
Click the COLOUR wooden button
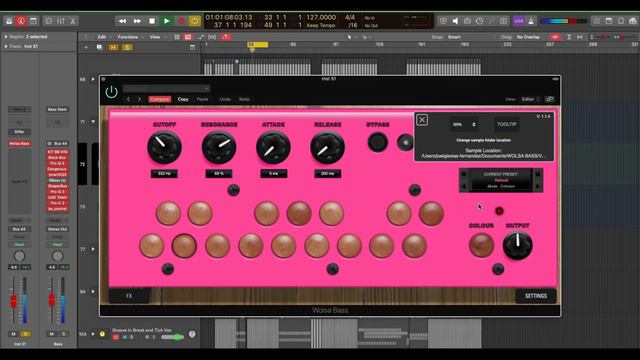(481, 245)
